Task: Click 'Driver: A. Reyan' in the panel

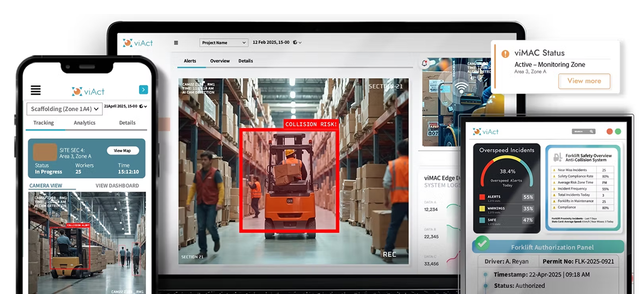Action: (x=507, y=262)
